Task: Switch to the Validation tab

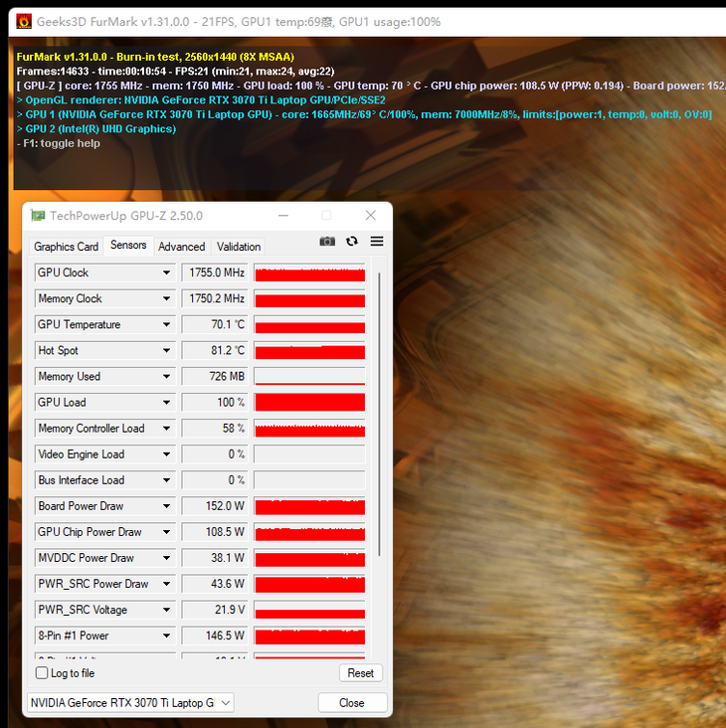Action: tap(239, 247)
